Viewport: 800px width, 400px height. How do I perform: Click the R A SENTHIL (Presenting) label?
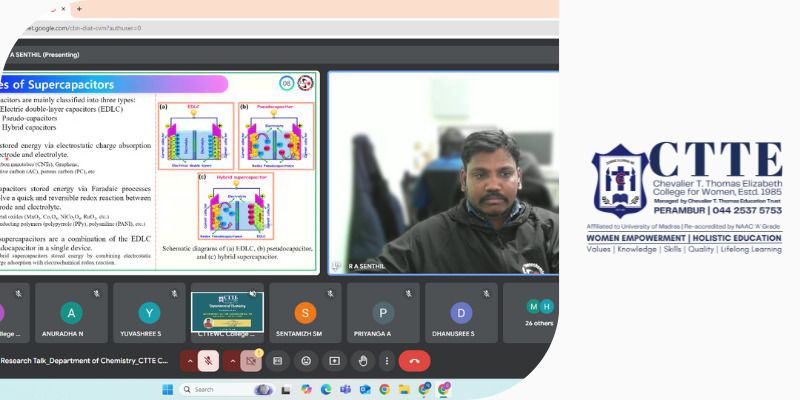[42, 55]
